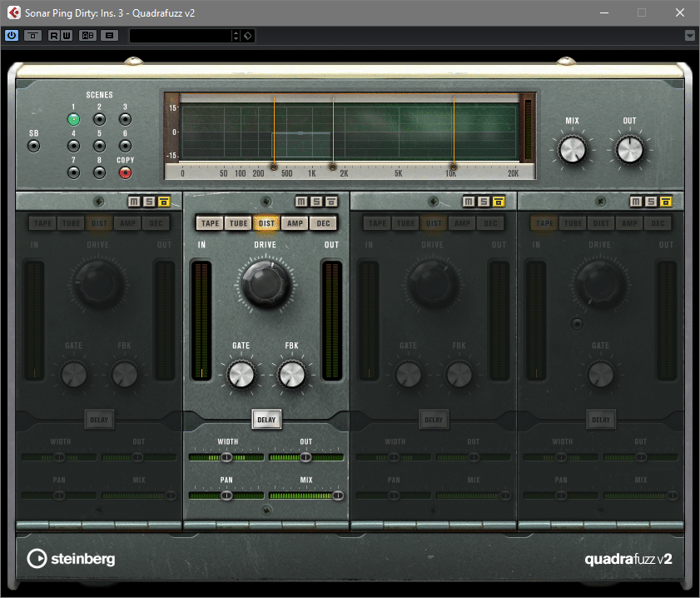This screenshot has width=700, height=598.
Task: Click band 2 GATE knob
Action: [241, 374]
